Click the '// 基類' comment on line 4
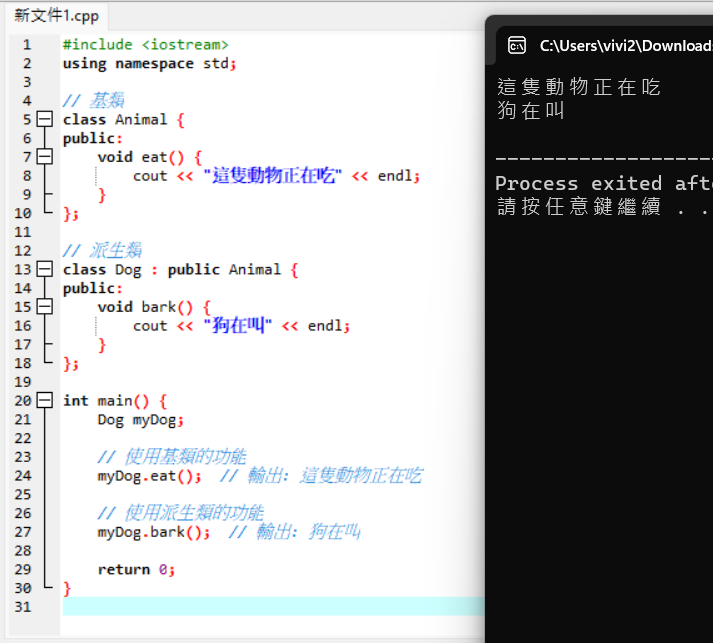Screen dimensions: 713x643 tap(93, 100)
